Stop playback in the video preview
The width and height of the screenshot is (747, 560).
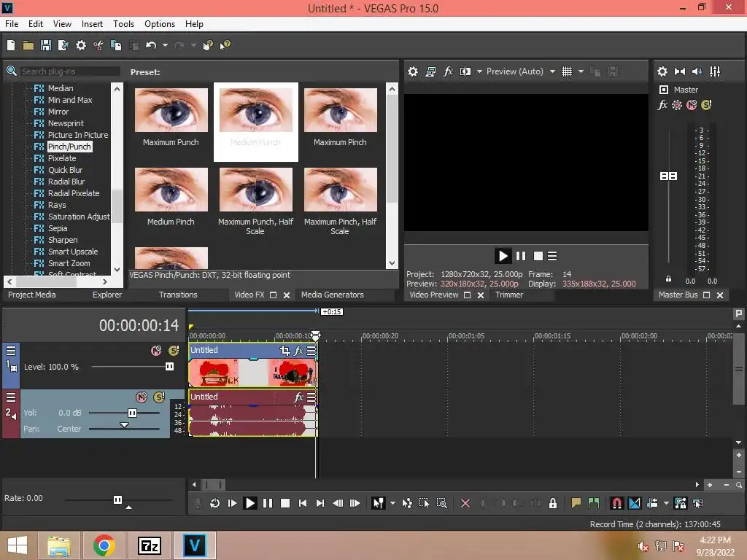click(538, 256)
